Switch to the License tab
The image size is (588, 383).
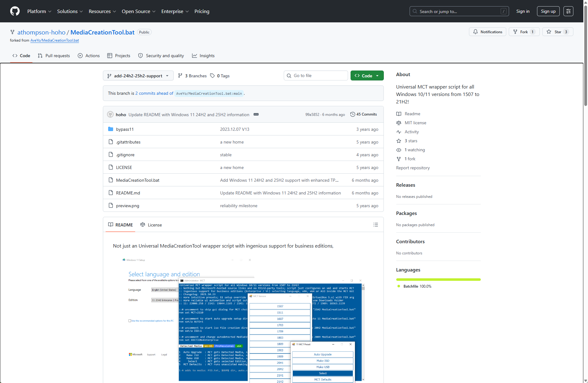[151, 225]
